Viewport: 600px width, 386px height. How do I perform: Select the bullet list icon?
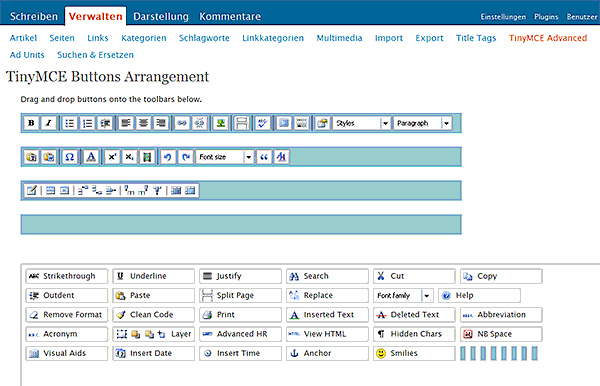(70, 123)
